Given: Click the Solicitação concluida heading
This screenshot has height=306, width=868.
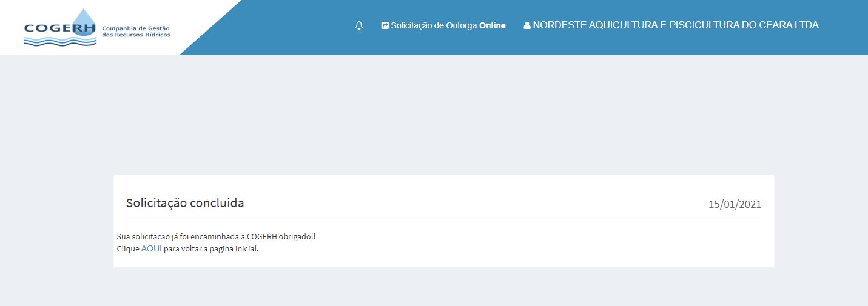Looking at the screenshot, I should click(x=185, y=203).
